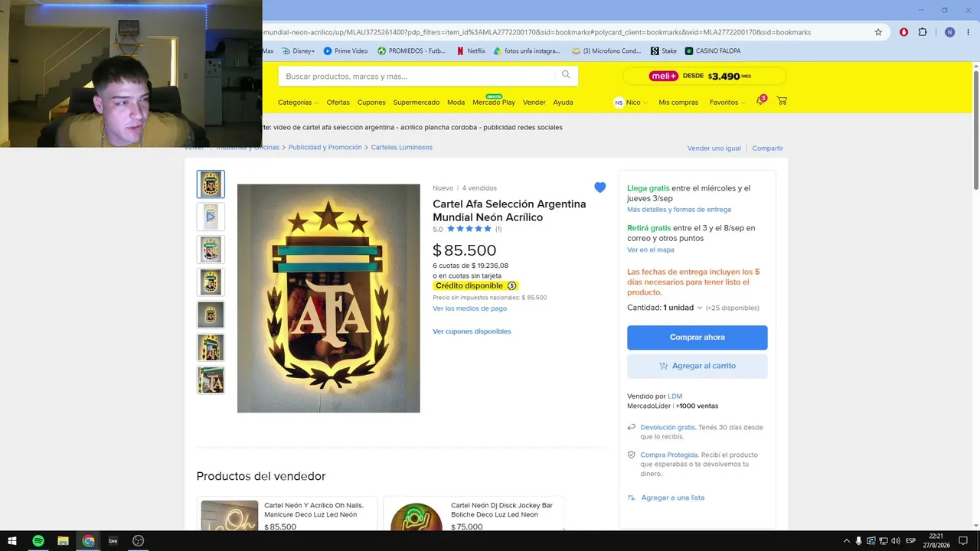The image size is (980, 551).
Task: Bookmark this page with the star icon
Action: 878,32
